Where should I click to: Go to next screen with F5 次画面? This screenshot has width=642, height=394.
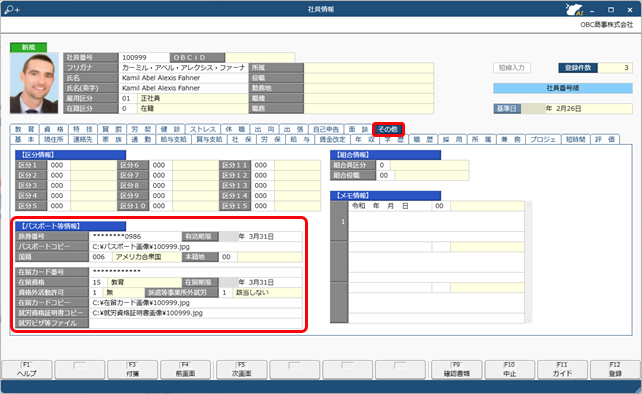[x=242, y=369]
